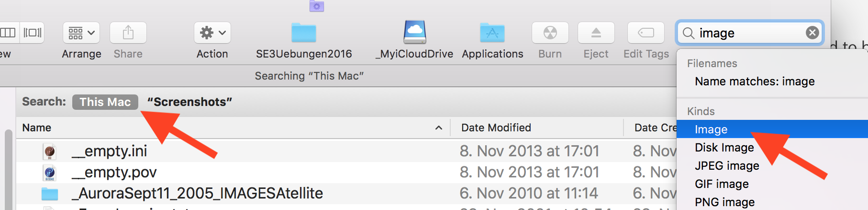Open the _MyiCloudDrive toolbar shortcut
Viewport: 868px width, 210px height.
pos(414,33)
